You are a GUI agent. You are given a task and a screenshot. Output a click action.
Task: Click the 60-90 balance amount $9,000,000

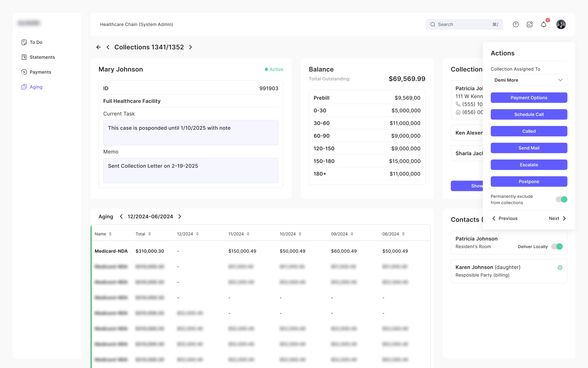(406, 136)
